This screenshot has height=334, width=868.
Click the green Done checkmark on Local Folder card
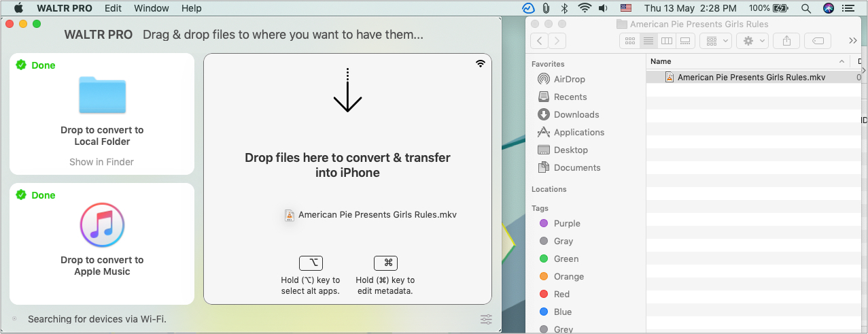tap(21, 65)
